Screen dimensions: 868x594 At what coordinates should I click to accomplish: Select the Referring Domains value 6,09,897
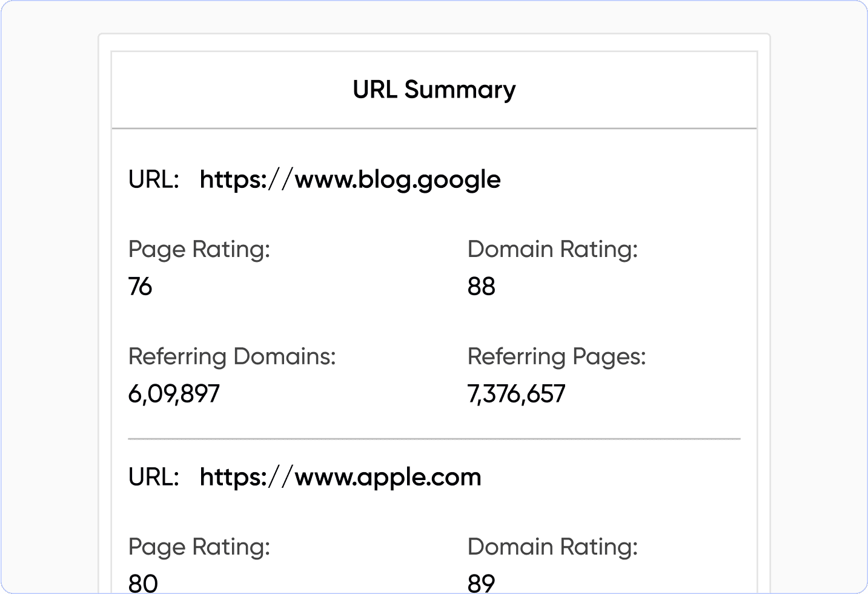174,394
